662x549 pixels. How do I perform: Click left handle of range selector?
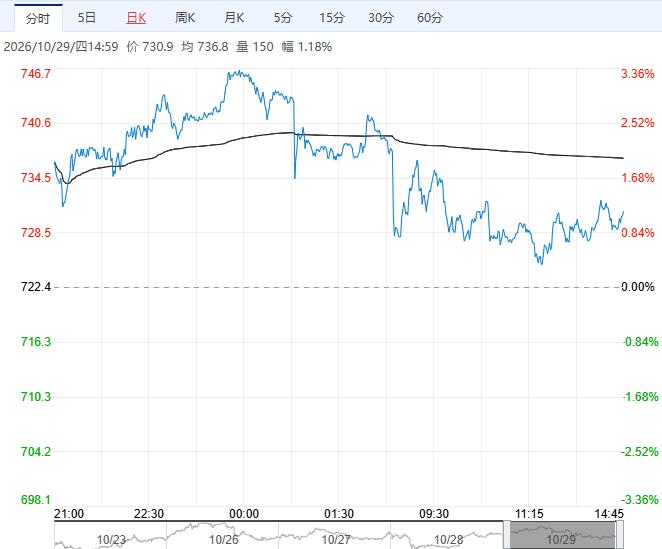click(507, 535)
